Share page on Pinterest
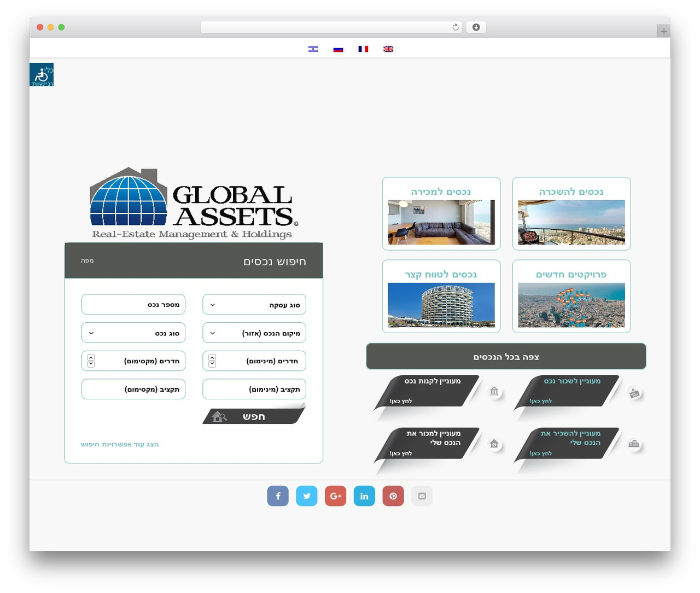 click(393, 496)
